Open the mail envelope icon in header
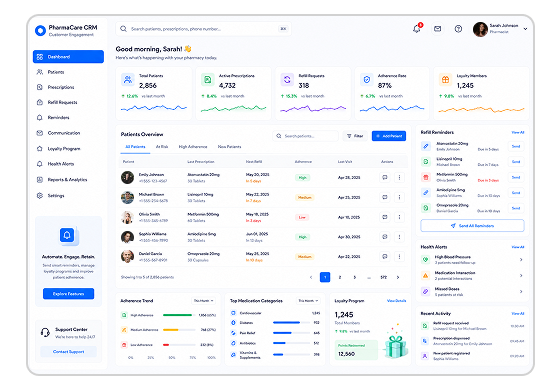The image size is (560, 390). point(438,29)
